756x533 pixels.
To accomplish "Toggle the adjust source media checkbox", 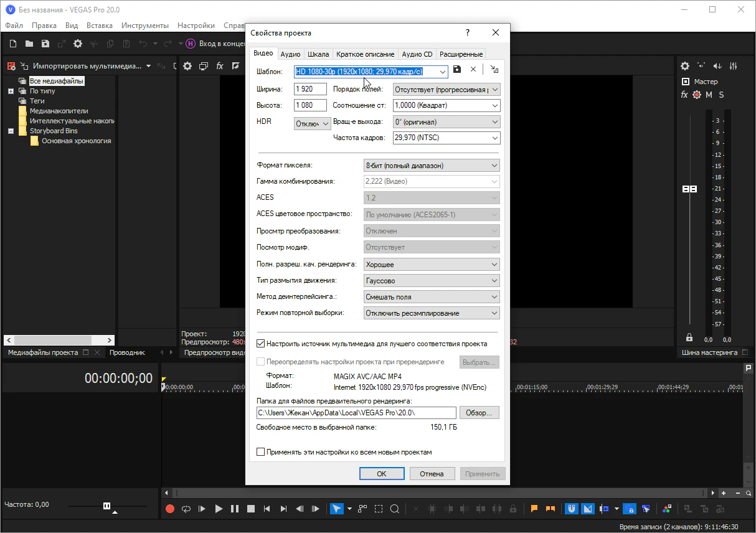I will (261, 344).
